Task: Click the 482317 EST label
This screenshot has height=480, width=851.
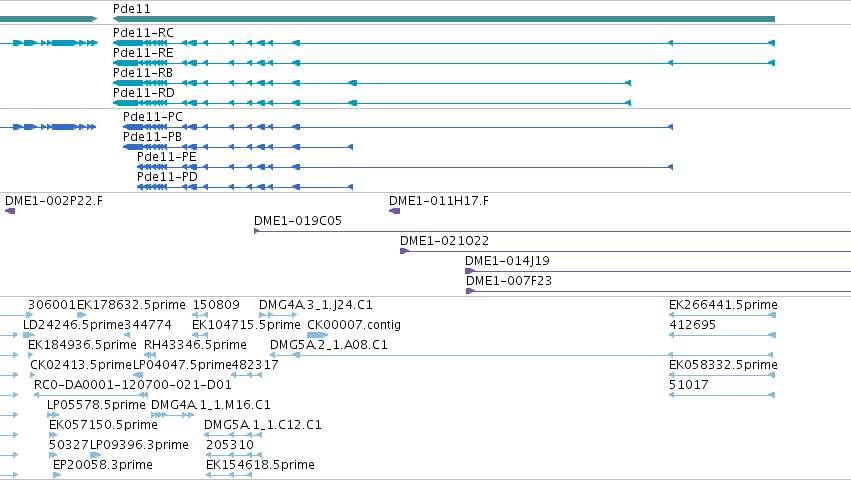Action: [x=255, y=365]
